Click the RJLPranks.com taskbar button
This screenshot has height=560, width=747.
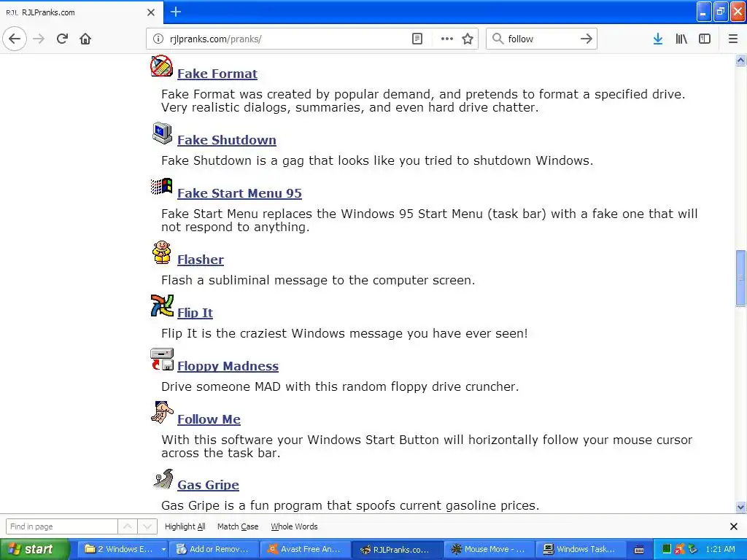click(x=397, y=549)
